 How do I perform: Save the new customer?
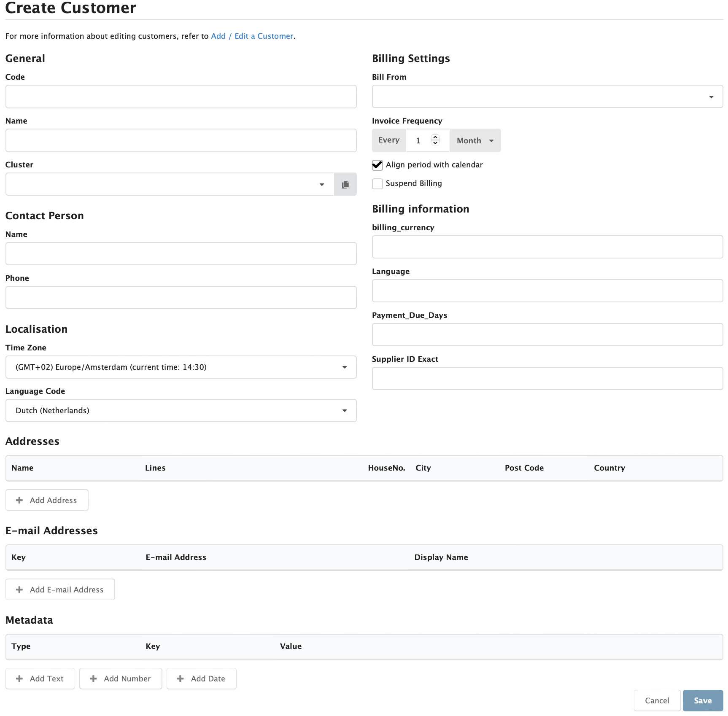coord(702,700)
